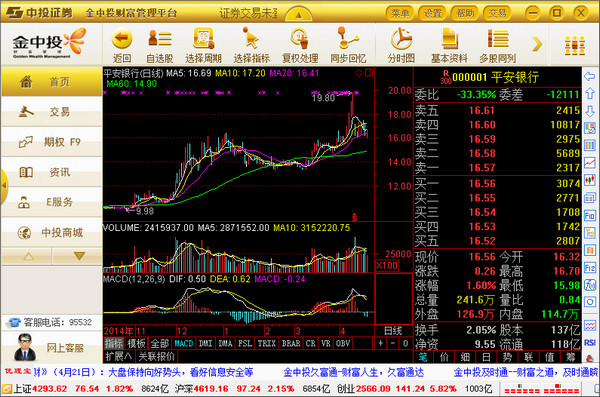This screenshot has width=600, height=397.
Task: Click the 返回 back arrow icon
Action: pos(122,38)
